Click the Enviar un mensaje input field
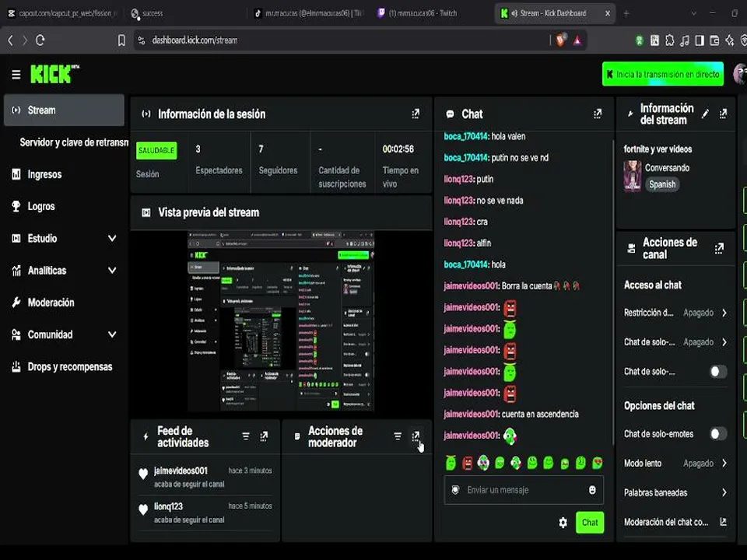Image resolution: width=747 pixels, height=560 pixels. point(524,490)
